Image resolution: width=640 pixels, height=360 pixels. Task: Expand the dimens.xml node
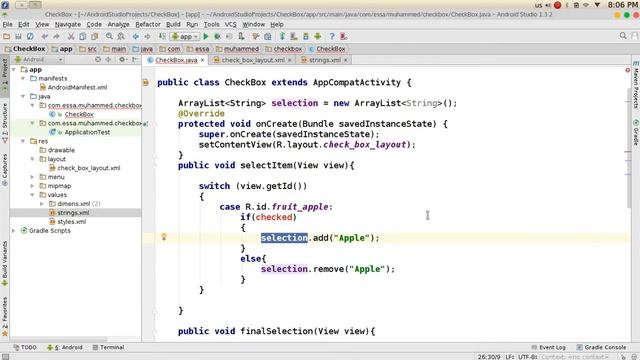42,204
